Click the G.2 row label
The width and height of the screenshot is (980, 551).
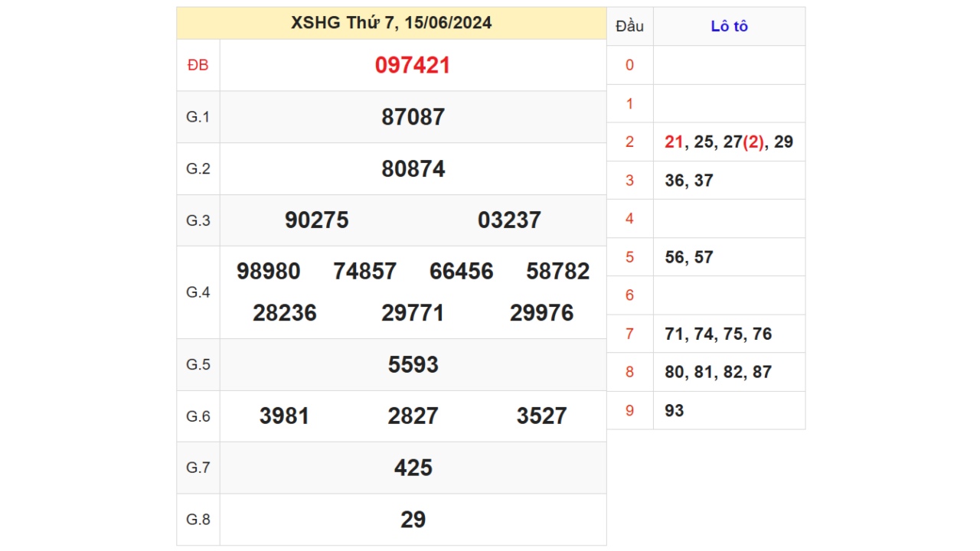pyautogui.click(x=198, y=169)
